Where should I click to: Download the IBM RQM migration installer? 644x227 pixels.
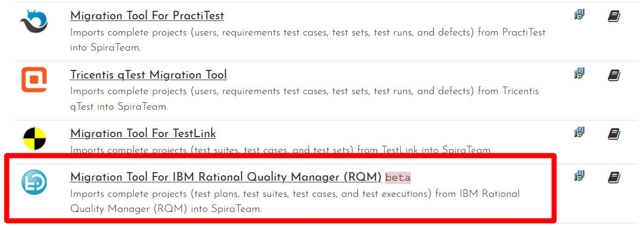[x=579, y=176]
